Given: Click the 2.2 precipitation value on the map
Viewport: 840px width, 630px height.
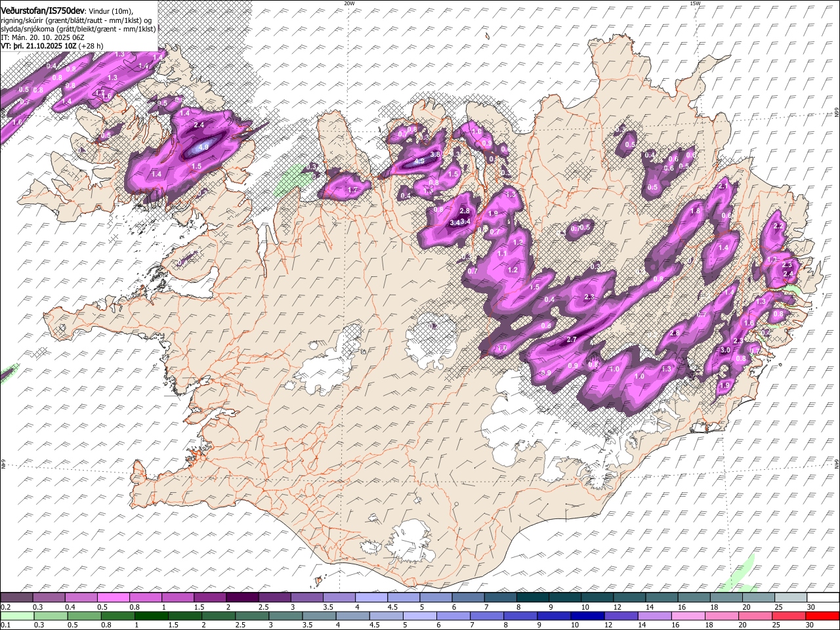Looking at the screenshot, I should pos(778,226).
